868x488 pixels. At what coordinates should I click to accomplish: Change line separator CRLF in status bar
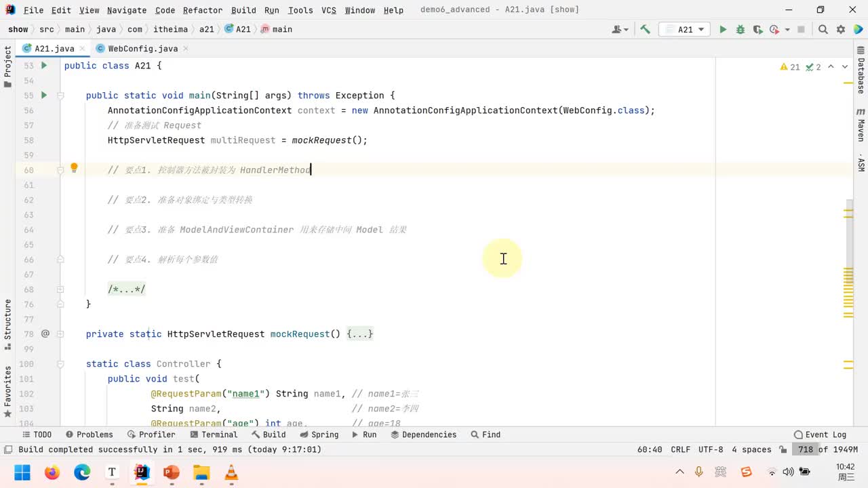(680, 449)
